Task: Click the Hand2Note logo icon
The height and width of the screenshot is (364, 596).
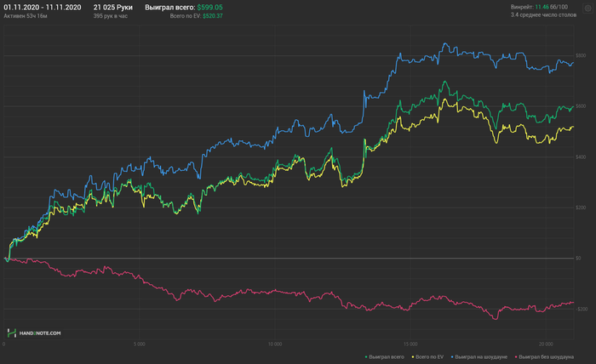Action: coord(12,333)
